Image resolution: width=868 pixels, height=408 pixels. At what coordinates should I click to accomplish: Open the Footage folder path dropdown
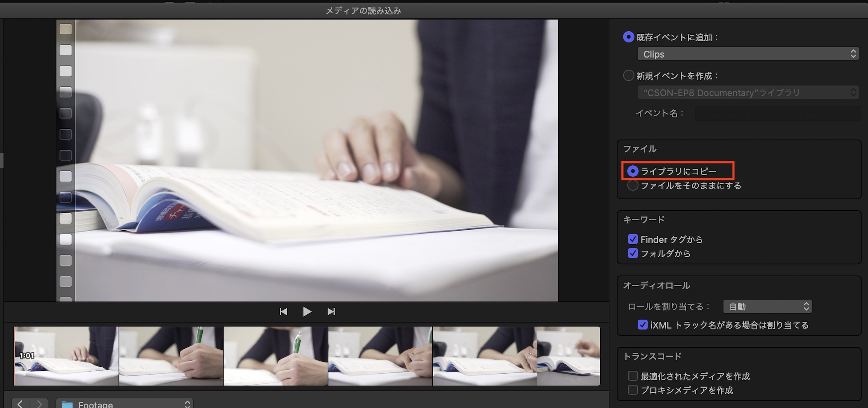125,404
